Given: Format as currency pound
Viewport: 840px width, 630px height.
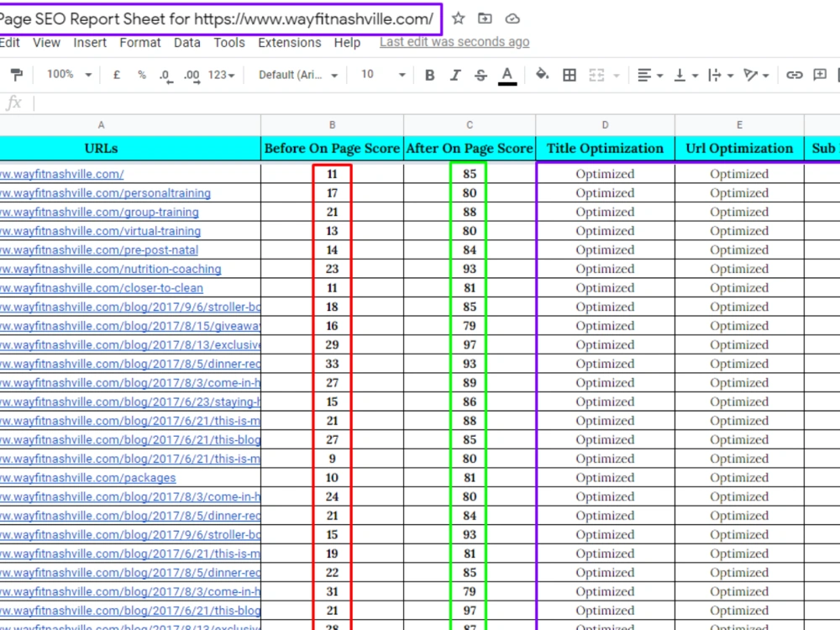Looking at the screenshot, I should (116, 75).
